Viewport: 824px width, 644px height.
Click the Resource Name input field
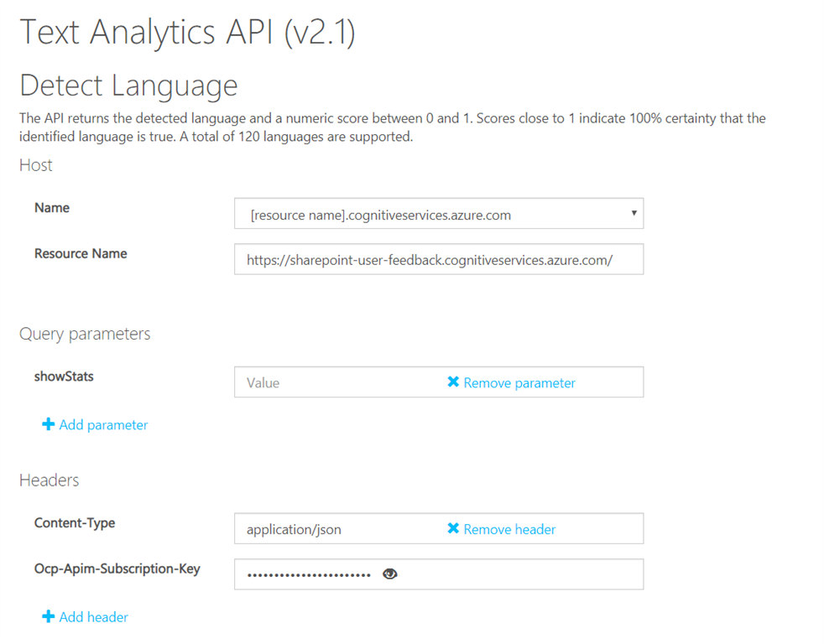pos(438,259)
